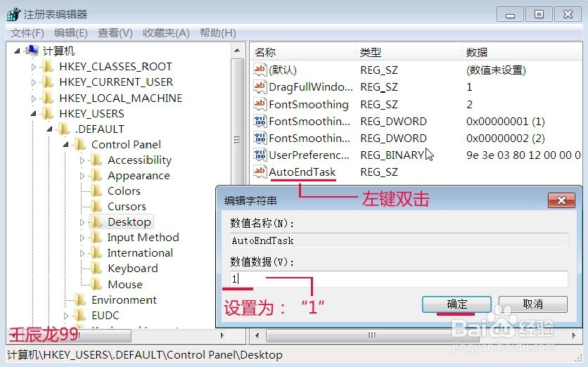Click binary icon of UserPreferenc... value
588x367 pixels.
coord(260,155)
